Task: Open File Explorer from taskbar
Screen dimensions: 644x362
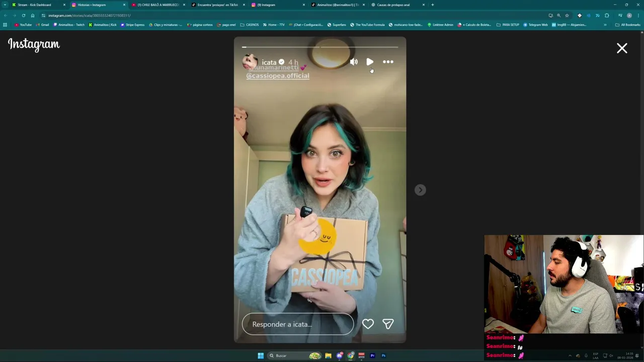Action: (x=328, y=355)
